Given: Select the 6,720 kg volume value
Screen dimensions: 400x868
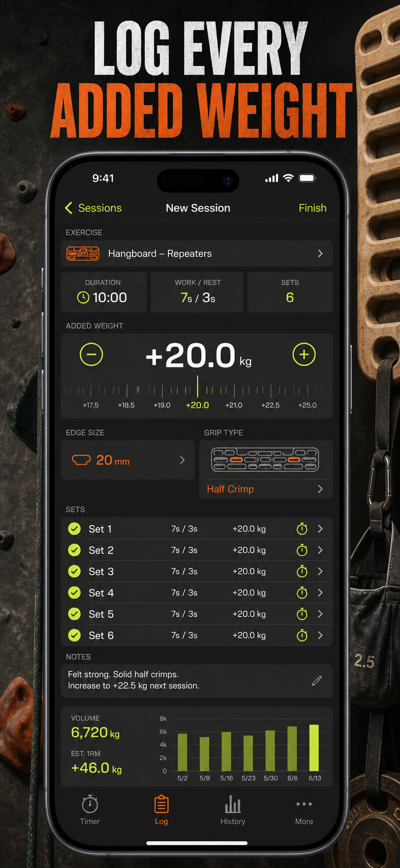Looking at the screenshot, I should click(x=95, y=733).
